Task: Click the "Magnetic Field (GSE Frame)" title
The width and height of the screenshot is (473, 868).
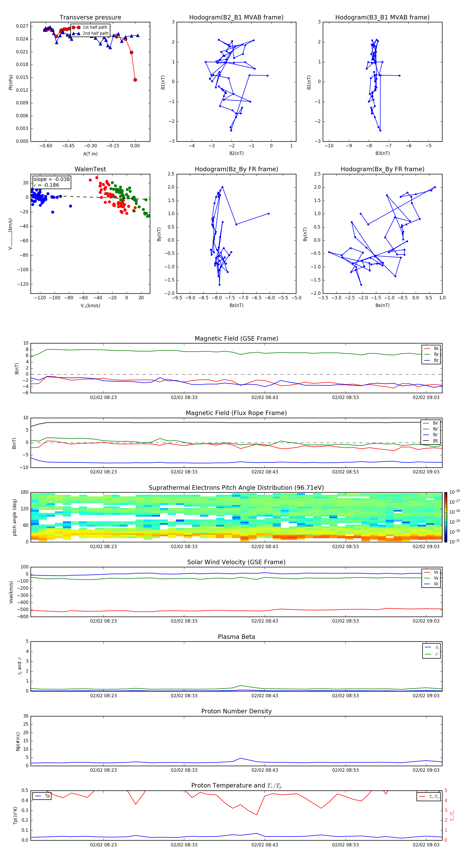Action: click(x=236, y=339)
